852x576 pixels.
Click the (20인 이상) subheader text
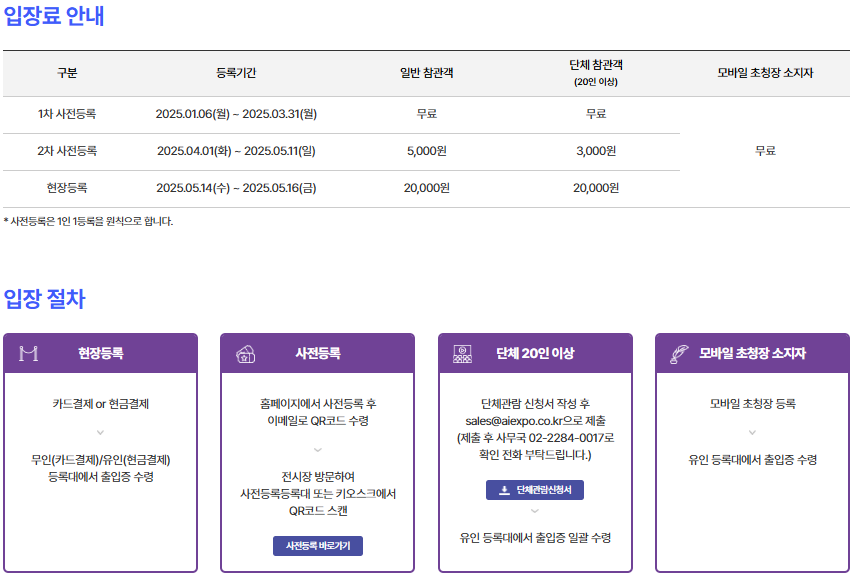click(x=596, y=82)
